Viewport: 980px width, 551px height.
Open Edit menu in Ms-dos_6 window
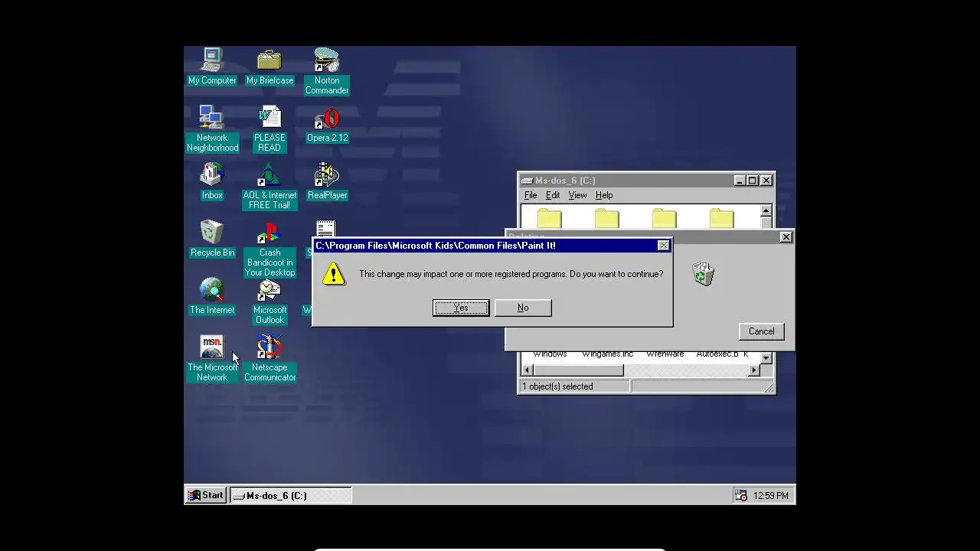coord(553,195)
